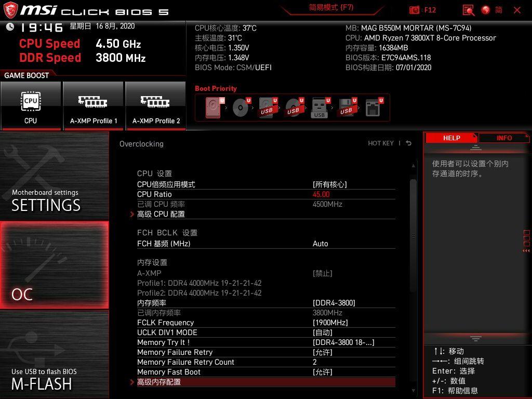Click the clock icon beside the time

(x=10, y=26)
